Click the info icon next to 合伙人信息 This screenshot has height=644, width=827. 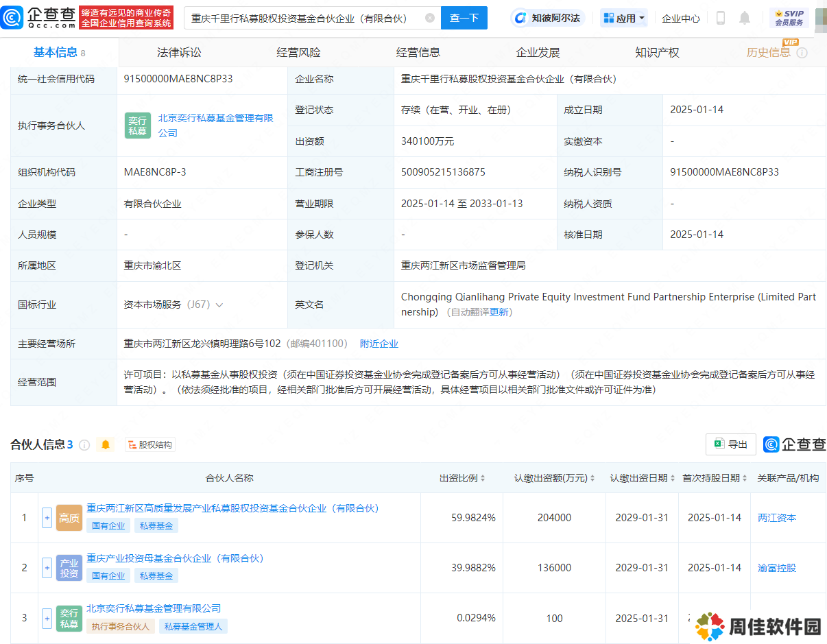[x=84, y=444]
